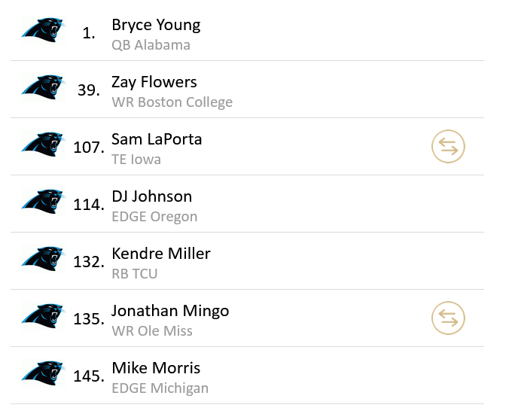Click pick number 39
506x420 pixels.
click(x=89, y=90)
